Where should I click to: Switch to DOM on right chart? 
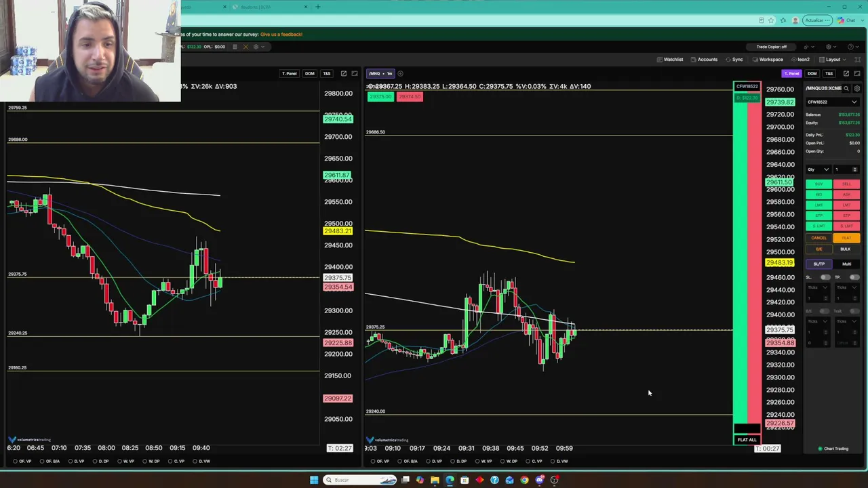pos(812,73)
